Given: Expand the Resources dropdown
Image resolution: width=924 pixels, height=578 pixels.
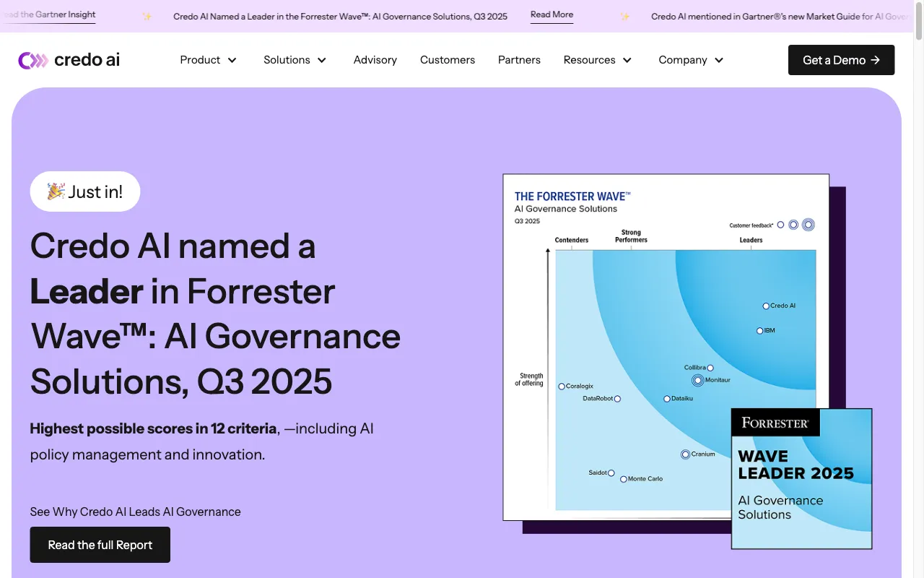Looking at the screenshot, I should (x=598, y=60).
